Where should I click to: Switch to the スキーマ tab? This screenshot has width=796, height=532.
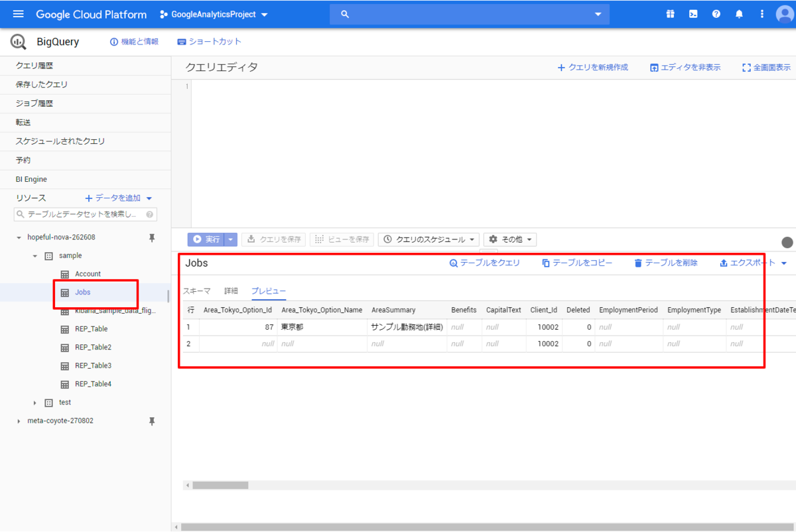click(197, 291)
